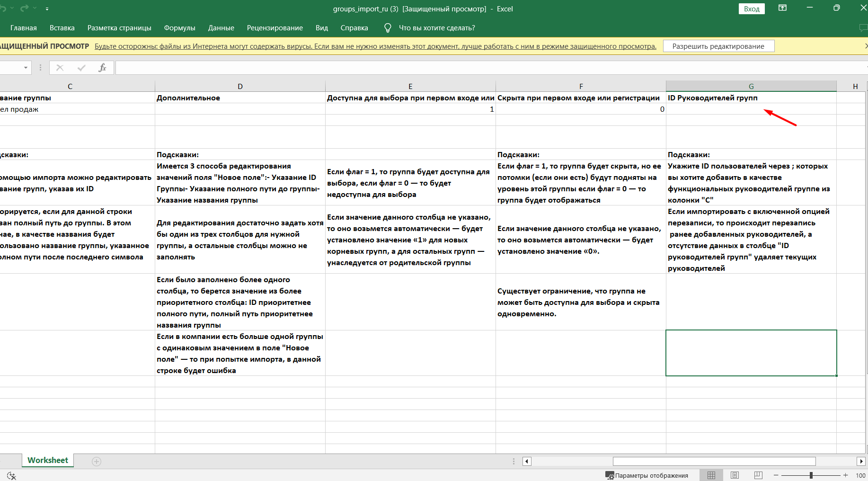Viewport: 868px width, 481px height.
Task: Switch to Normal grid view
Action: tap(711, 475)
